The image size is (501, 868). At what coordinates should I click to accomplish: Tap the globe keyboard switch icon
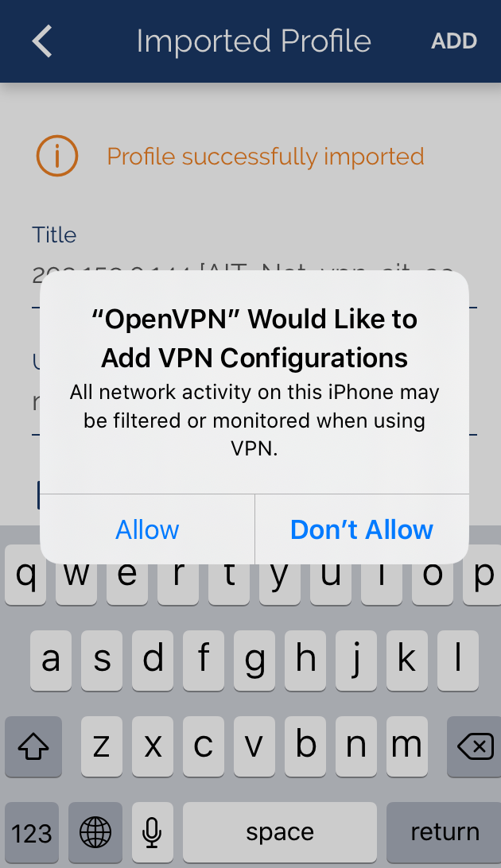[95, 832]
